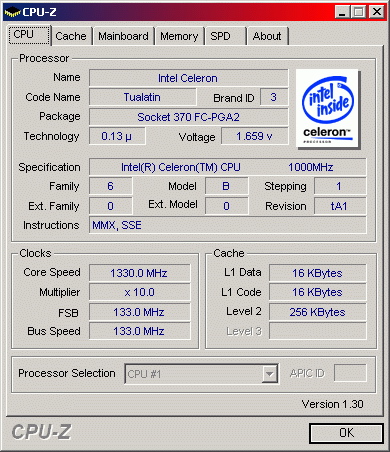Click the APIC ID field

tap(350, 373)
